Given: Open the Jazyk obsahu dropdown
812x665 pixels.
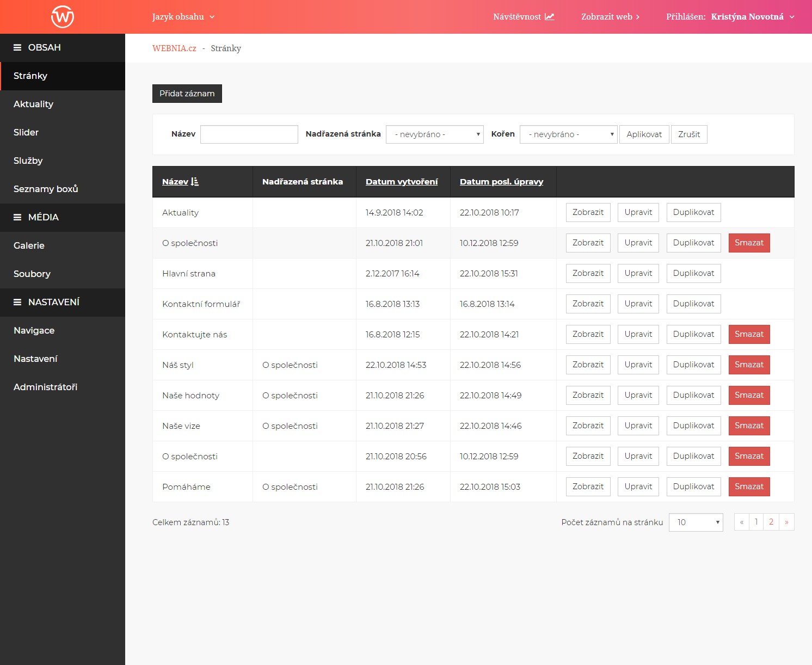Looking at the screenshot, I should pos(183,17).
